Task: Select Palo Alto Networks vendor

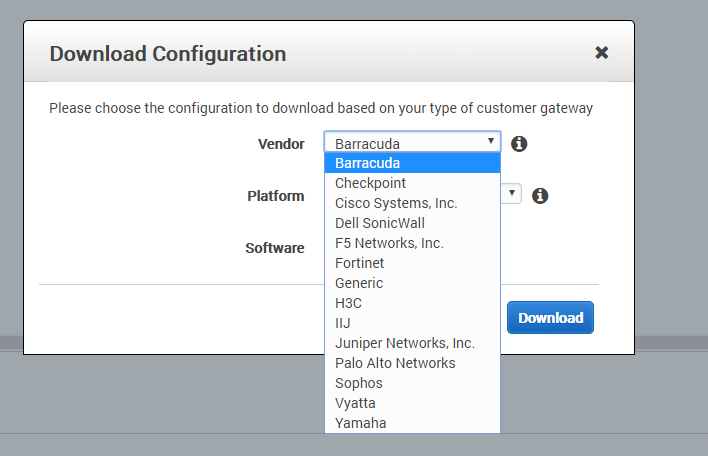Action: pos(412,363)
